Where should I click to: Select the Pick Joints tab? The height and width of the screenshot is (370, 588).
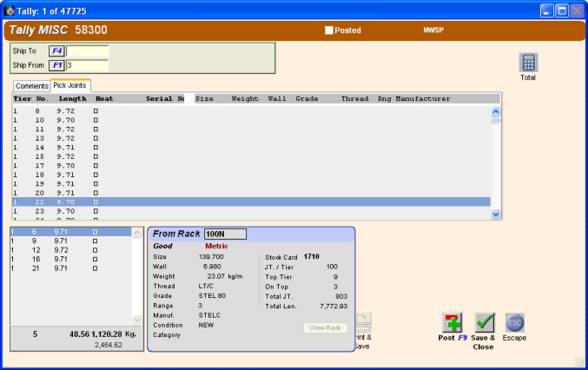tap(70, 86)
